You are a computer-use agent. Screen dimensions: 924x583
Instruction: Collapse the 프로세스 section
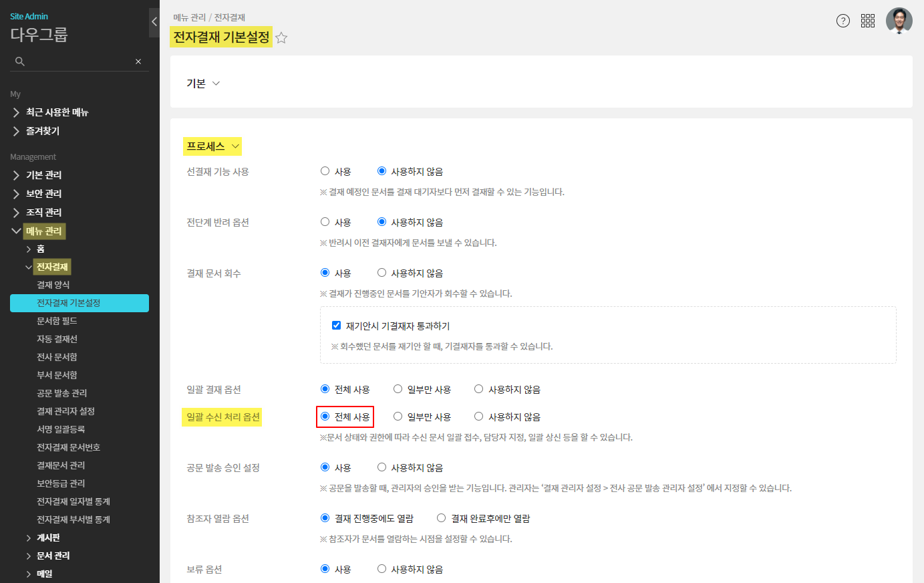[235, 146]
